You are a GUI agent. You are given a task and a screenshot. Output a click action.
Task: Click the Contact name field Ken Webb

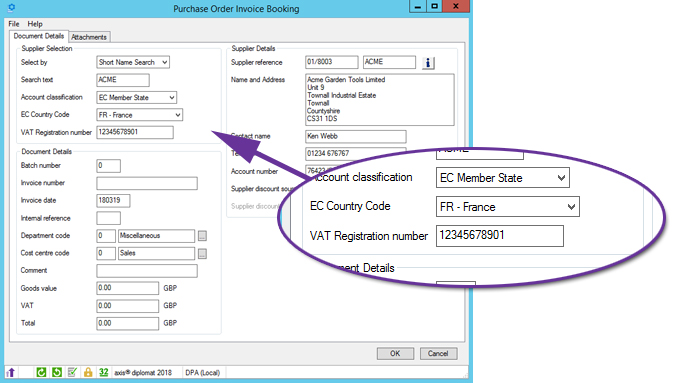coord(355,136)
